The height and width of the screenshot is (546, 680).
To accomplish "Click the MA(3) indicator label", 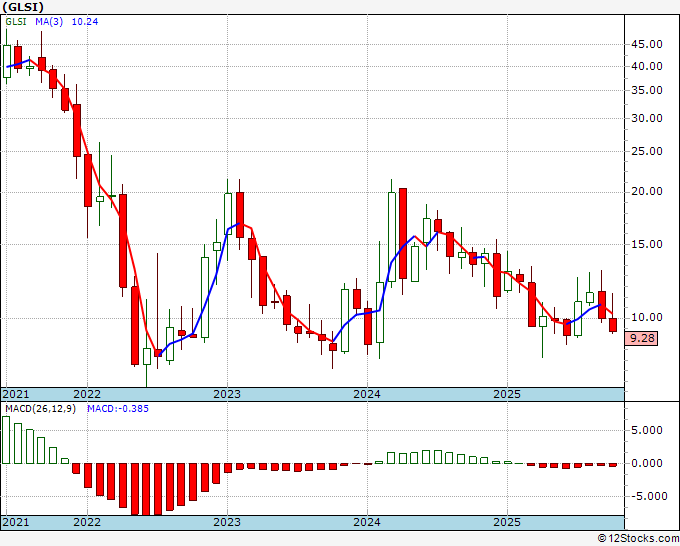I will click(x=49, y=22).
